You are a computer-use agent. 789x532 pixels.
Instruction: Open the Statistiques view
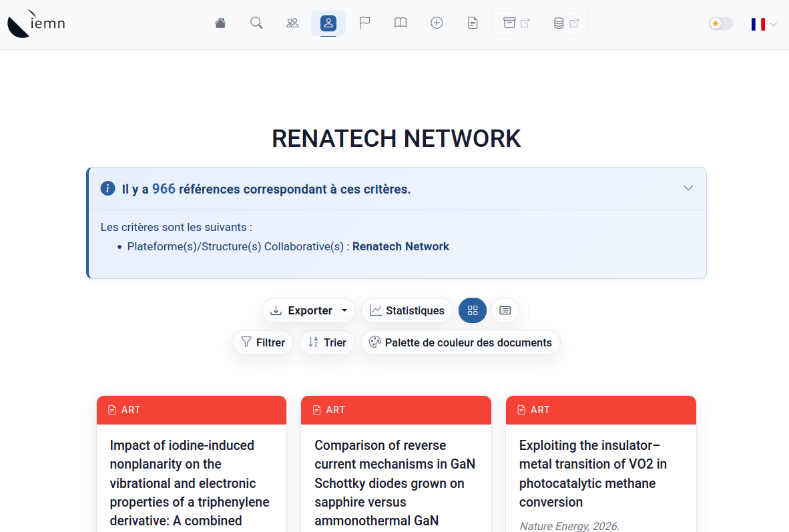pos(407,310)
